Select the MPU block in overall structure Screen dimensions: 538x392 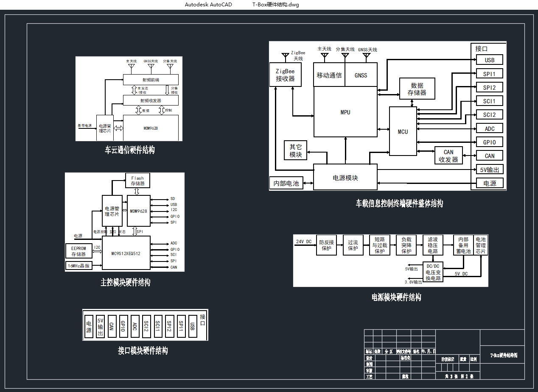(345, 112)
